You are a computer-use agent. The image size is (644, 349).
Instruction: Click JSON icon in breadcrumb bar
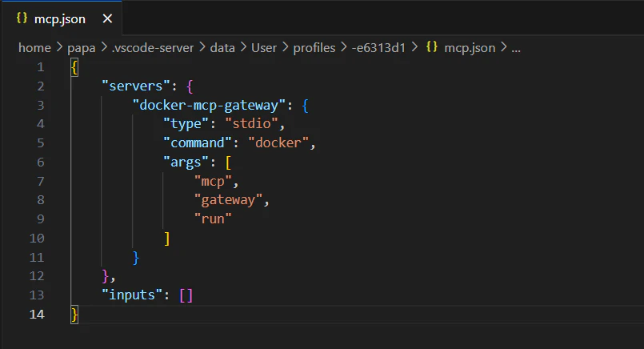(x=432, y=47)
